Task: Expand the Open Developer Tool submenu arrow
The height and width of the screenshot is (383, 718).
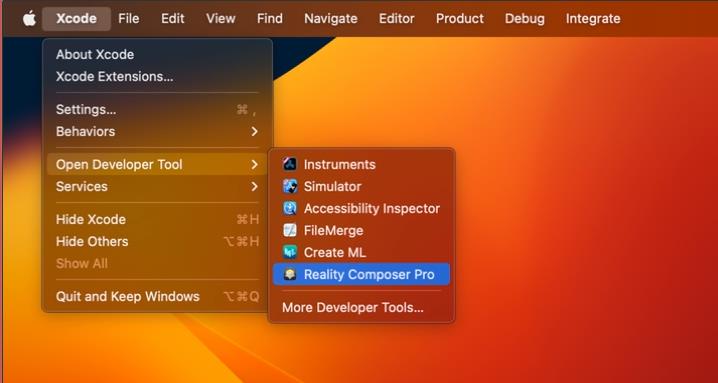Action: coord(255,164)
